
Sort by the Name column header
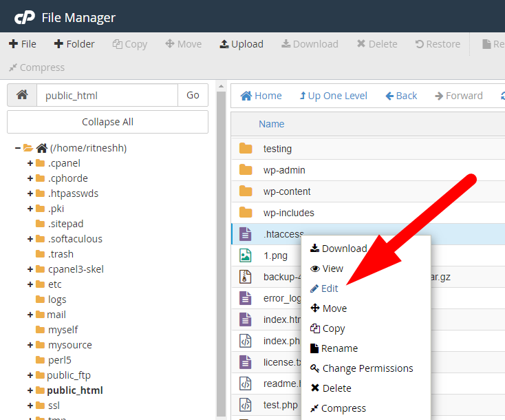click(272, 124)
